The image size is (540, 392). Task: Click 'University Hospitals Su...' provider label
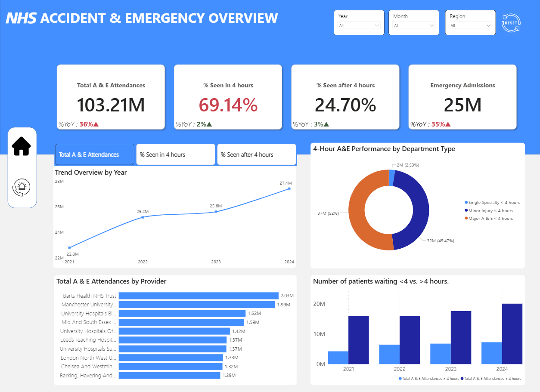coord(88,349)
